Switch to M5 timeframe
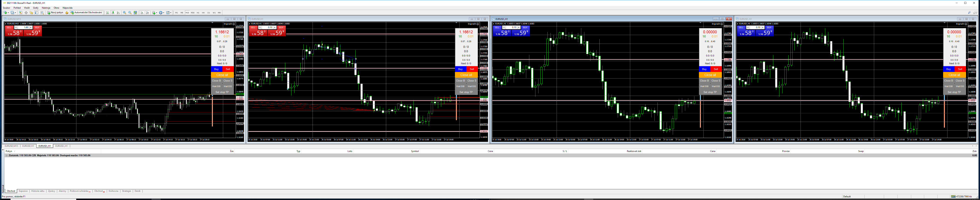This screenshot has height=200, width=980. click(x=182, y=13)
